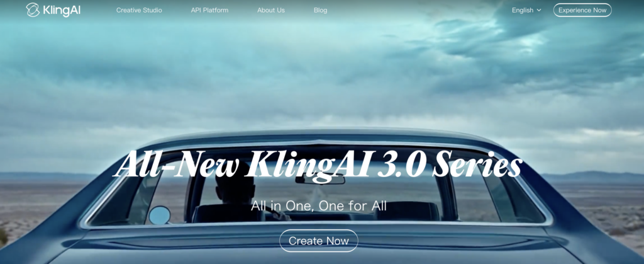Open the About Us menu item
Screen dimensions: 644x264
pyautogui.click(x=271, y=10)
